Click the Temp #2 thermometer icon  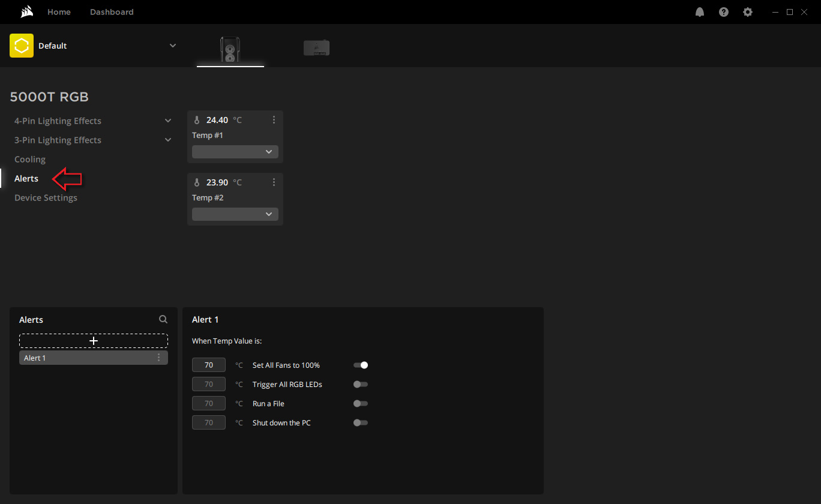[197, 182]
